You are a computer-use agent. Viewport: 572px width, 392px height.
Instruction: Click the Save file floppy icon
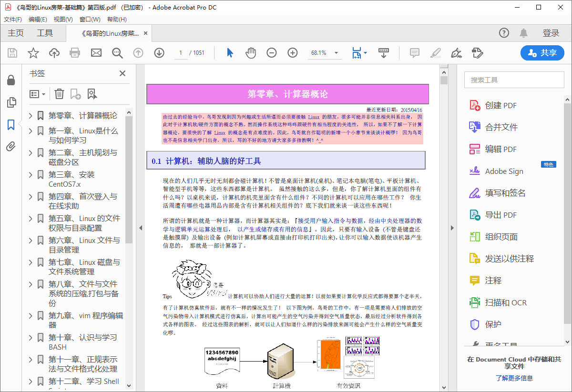pyautogui.click(x=12, y=53)
